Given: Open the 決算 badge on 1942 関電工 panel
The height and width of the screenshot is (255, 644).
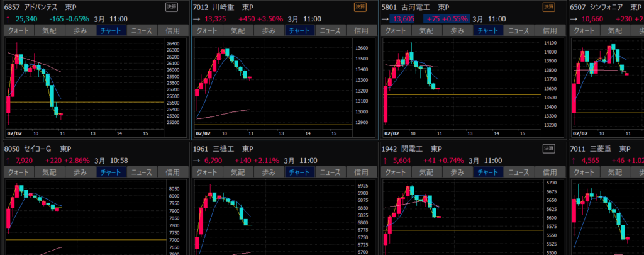Looking at the screenshot, I should pyautogui.click(x=549, y=150).
